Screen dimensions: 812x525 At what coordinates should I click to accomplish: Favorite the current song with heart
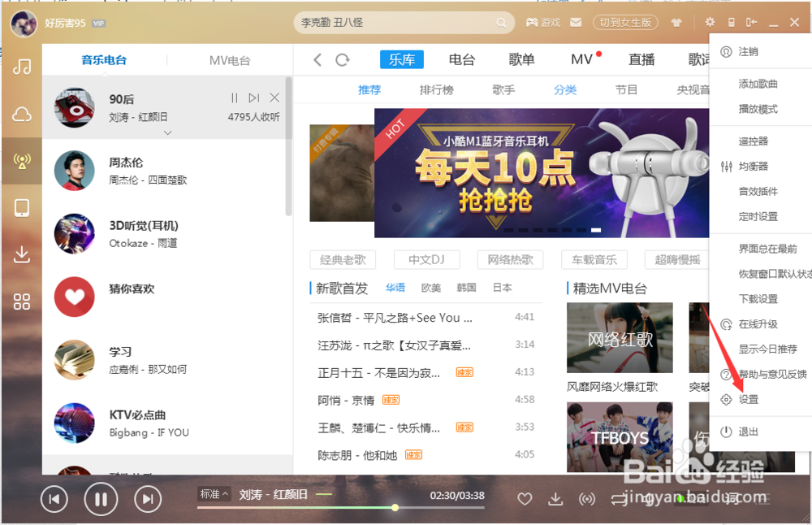coord(525,499)
